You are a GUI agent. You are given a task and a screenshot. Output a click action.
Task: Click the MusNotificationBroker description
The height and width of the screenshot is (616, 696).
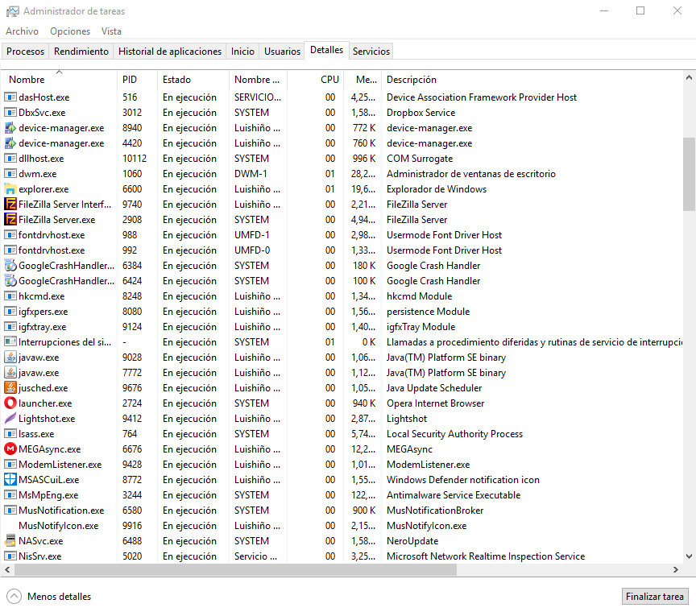[x=435, y=511]
